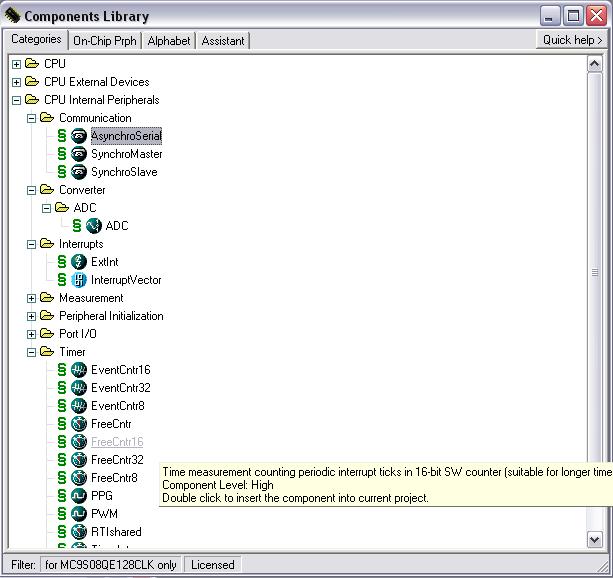This screenshot has height=578, width=613.
Task: Click the Quick help button
Action: click(x=572, y=40)
